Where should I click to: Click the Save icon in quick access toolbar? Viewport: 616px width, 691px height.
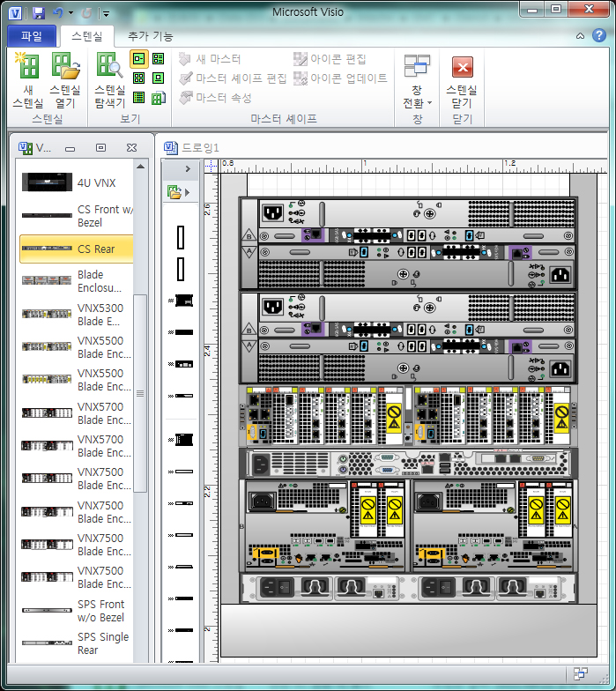click(x=39, y=13)
